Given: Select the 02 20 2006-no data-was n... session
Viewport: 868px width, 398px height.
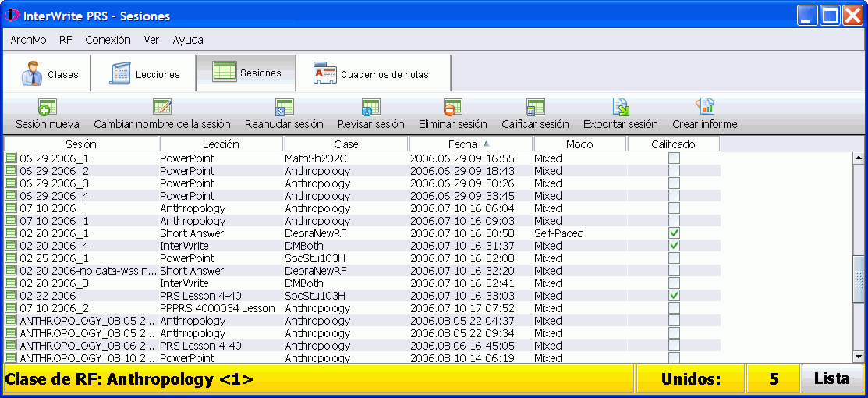Looking at the screenshot, I should point(81,271).
